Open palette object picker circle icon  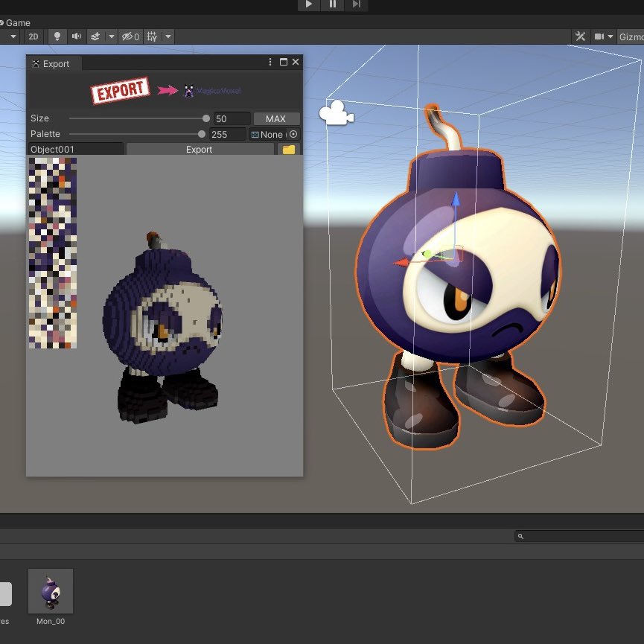[x=293, y=134]
